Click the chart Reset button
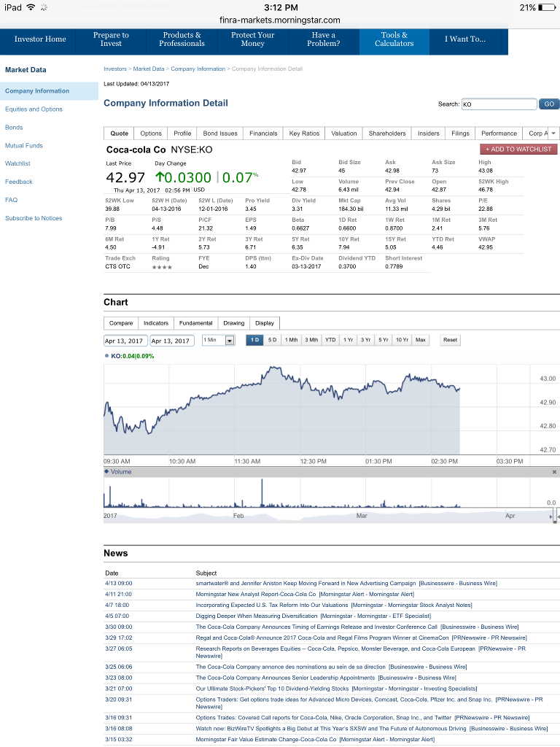Image resolution: width=560 pixels, height=747 pixels. 450,340
